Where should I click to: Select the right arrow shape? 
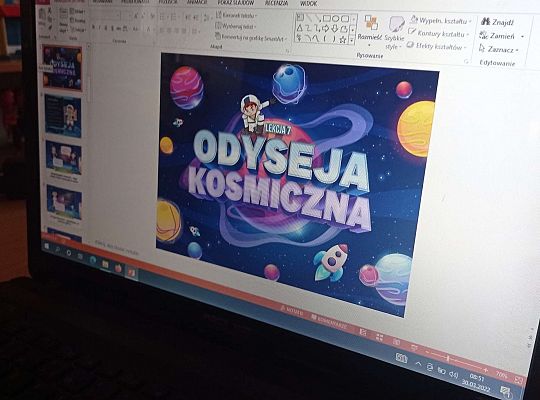tap(325, 29)
